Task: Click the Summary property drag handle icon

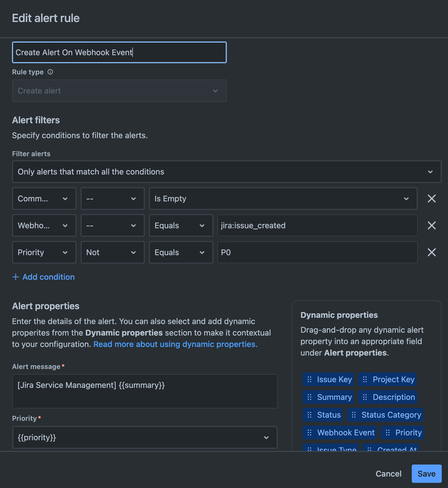Action: (x=309, y=397)
